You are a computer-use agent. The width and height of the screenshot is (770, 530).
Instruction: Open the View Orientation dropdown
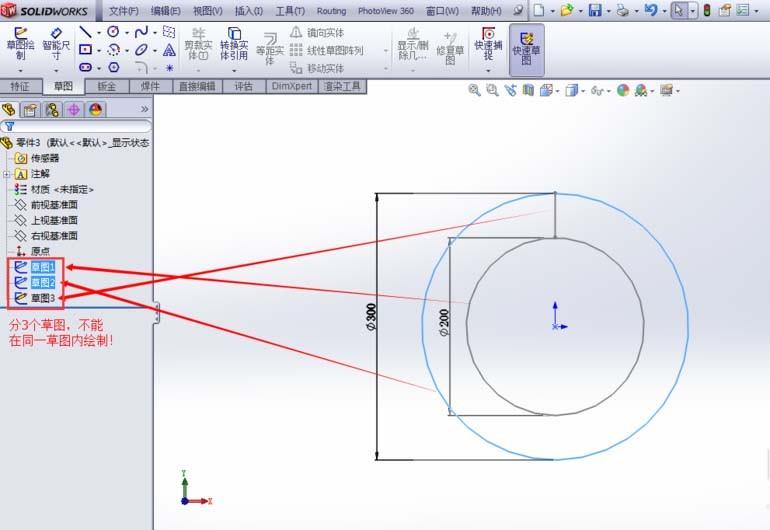[557, 91]
